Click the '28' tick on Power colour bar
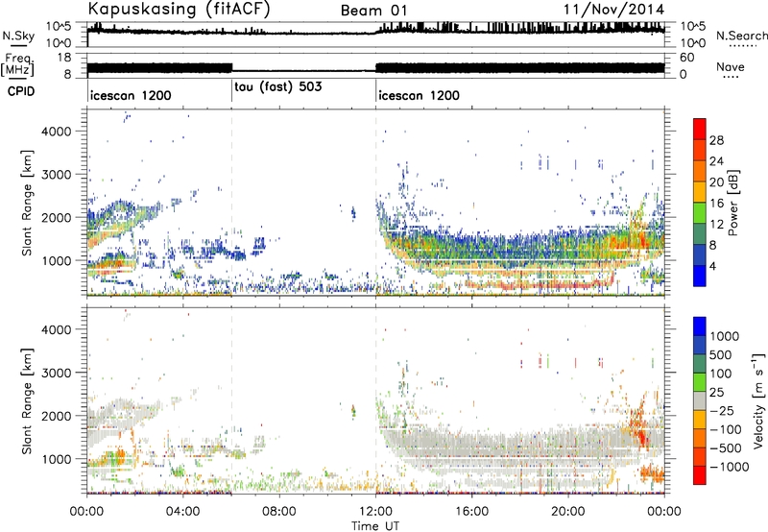 (716, 140)
